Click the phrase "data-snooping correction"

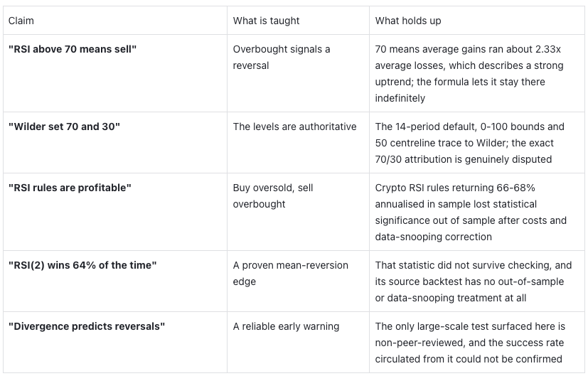click(x=433, y=237)
